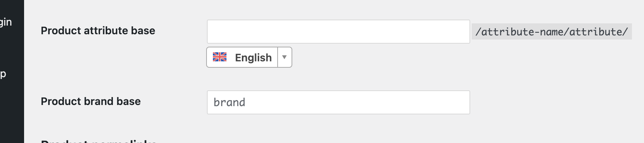Click the UK flag icon in language selector

(x=220, y=57)
